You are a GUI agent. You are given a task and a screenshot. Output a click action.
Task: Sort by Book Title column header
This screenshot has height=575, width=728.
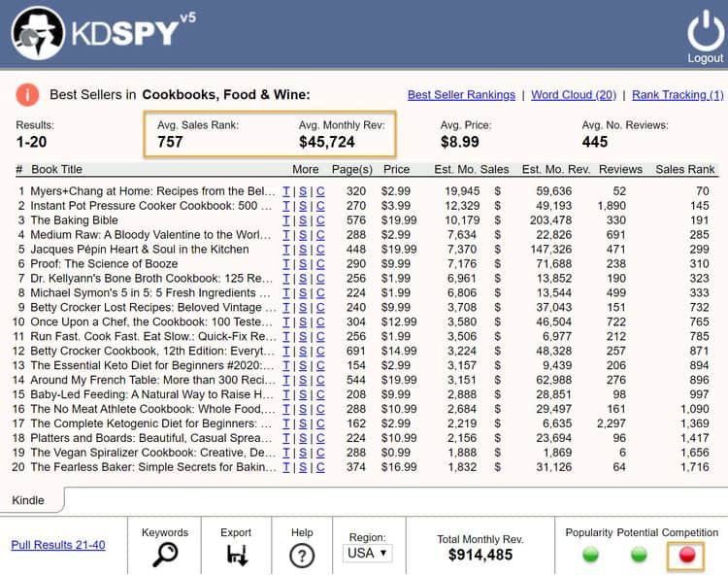[x=56, y=169]
